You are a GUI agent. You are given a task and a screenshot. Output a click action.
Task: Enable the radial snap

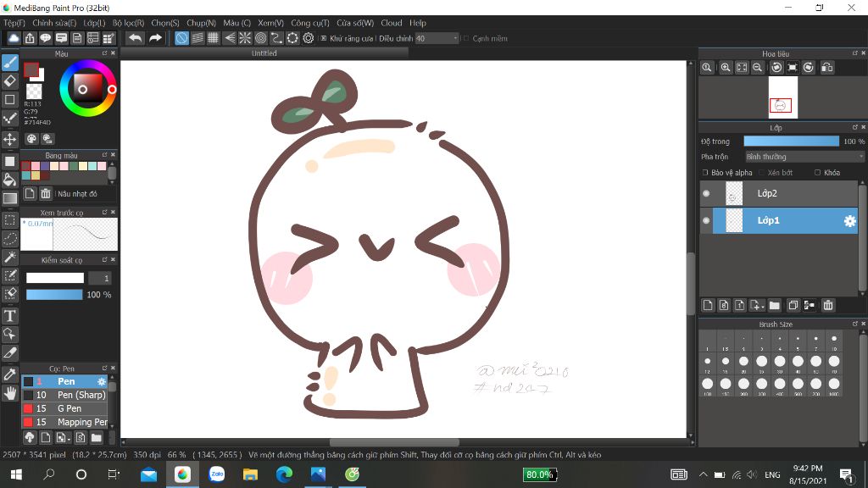coord(245,38)
